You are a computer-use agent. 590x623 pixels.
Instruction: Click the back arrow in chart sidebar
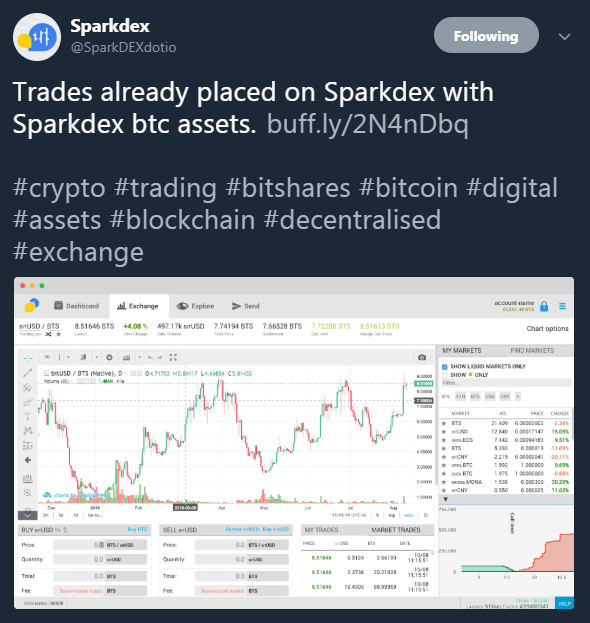(x=28, y=460)
